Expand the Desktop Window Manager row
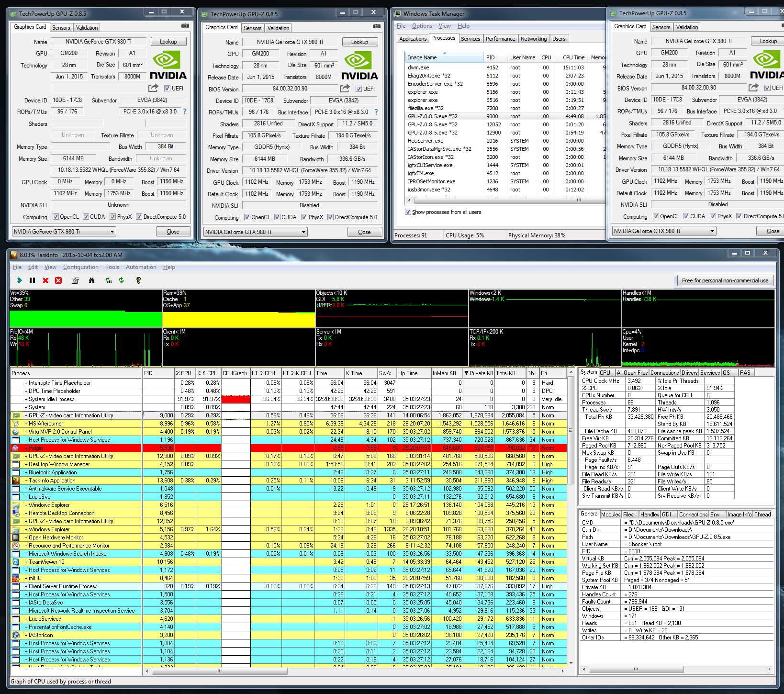Screen dimensions: 784x694 point(26,464)
